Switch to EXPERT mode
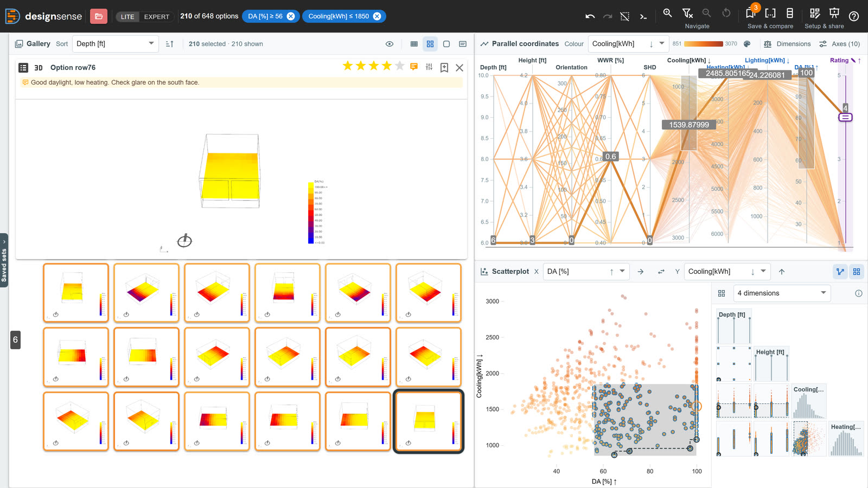The width and height of the screenshot is (868, 488). [157, 17]
